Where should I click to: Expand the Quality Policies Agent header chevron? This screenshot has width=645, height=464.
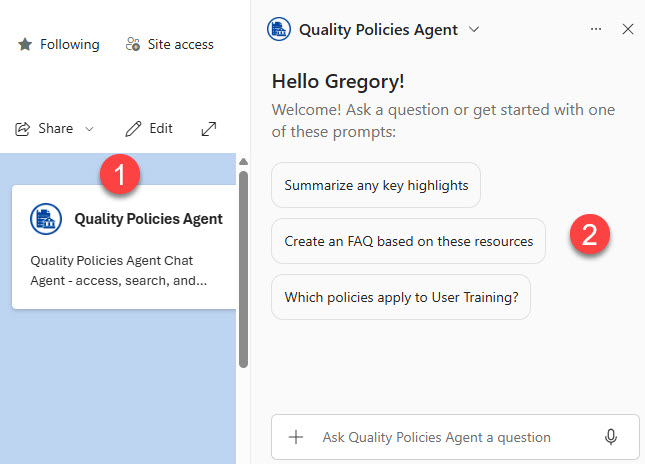pos(474,29)
